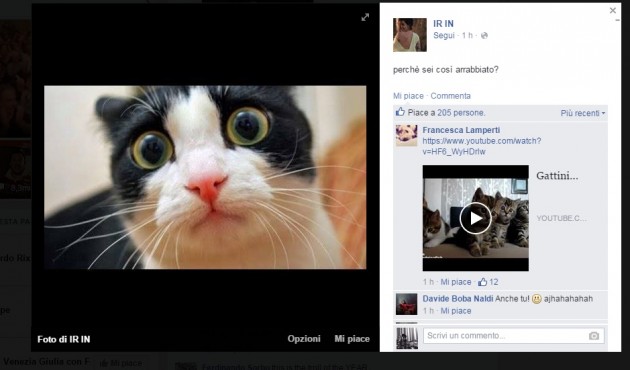Open the 'Più recenti' comment sort dropdown

(x=583, y=113)
